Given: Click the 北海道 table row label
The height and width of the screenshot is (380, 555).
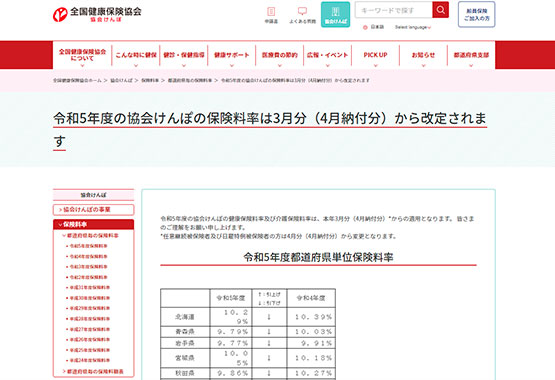Looking at the screenshot, I should point(185,317).
